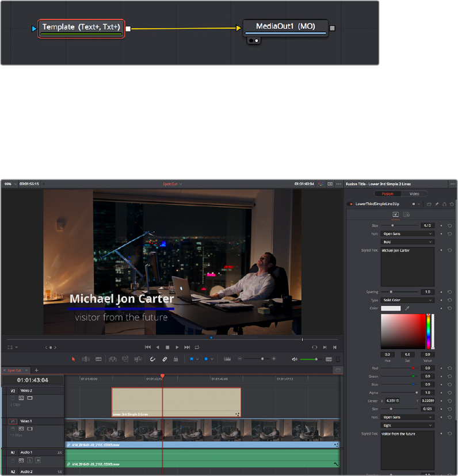Select the trim edit mode tool

tap(86, 359)
